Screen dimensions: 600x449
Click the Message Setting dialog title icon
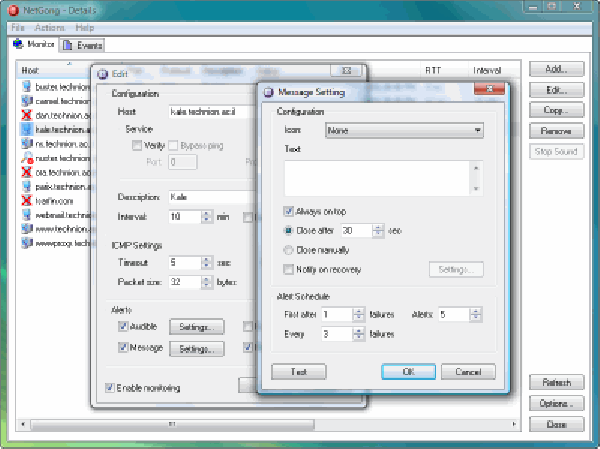coord(269,92)
